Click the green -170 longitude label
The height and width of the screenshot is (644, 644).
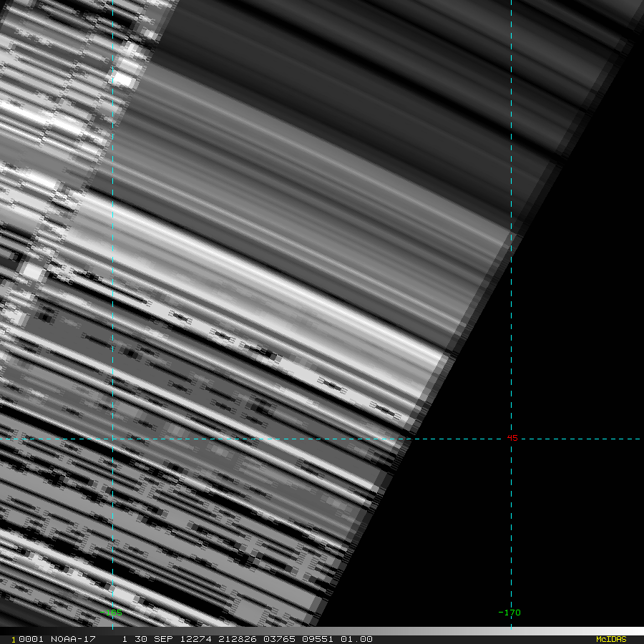click(509, 613)
